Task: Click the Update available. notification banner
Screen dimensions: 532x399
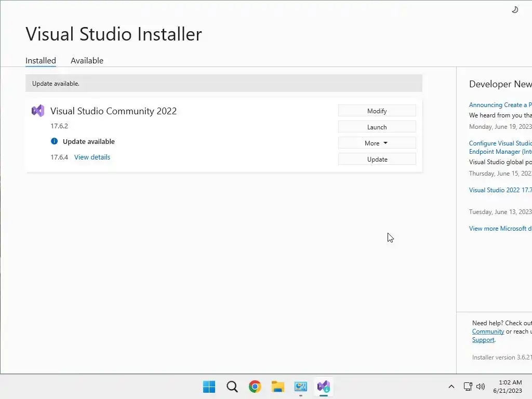Action: [223, 84]
